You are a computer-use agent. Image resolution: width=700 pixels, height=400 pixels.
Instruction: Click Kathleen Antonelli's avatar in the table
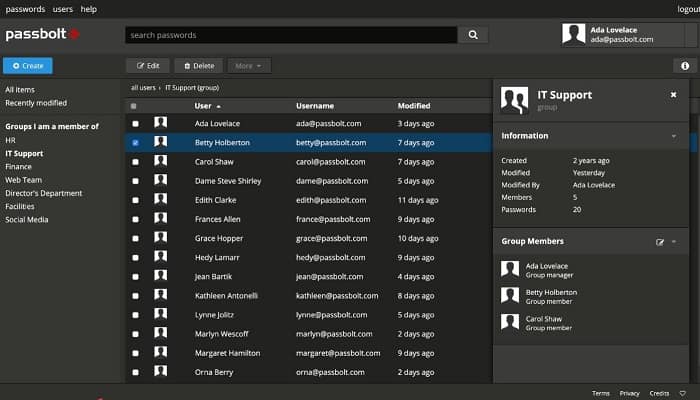coord(161,295)
